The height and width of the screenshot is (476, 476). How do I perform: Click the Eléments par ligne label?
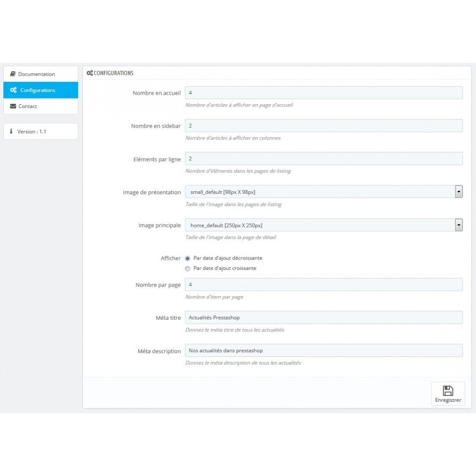point(157,159)
